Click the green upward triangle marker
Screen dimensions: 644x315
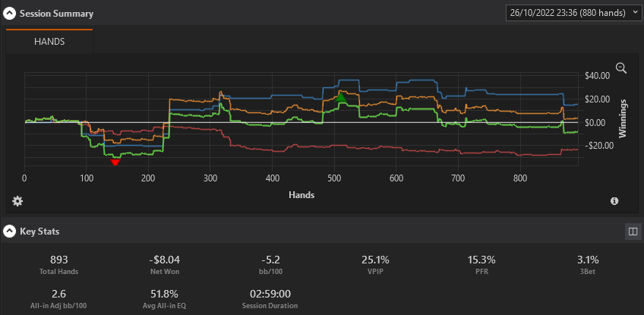pyautogui.click(x=340, y=97)
